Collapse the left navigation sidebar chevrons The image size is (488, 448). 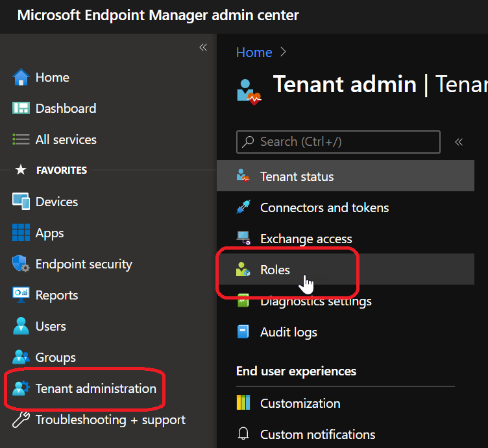coord(203,47)
